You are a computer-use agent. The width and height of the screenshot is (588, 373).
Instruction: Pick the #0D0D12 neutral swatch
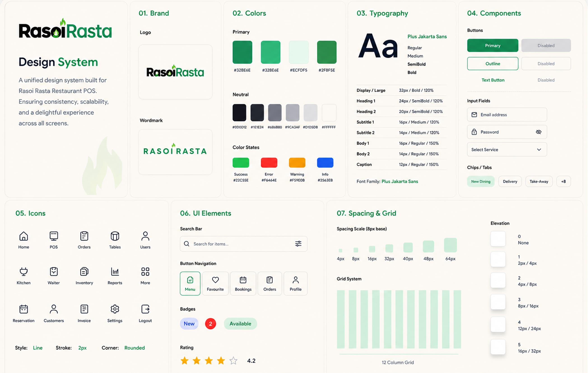tap(239, 113)
